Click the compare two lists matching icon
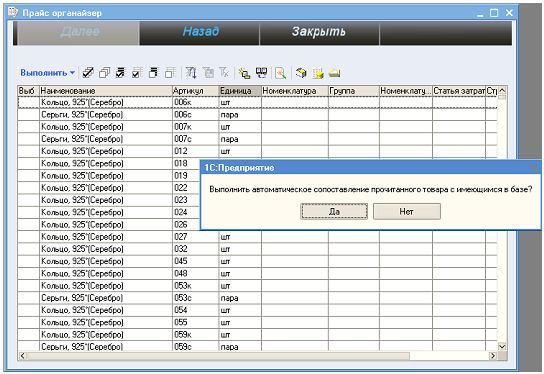 coord(261,73)
